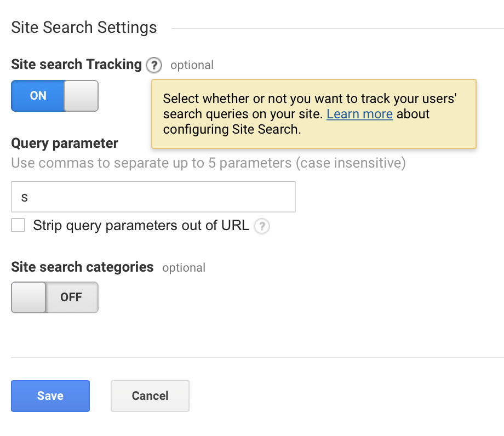Click the Site search Tracking label
504x436 pixels.
76,65
